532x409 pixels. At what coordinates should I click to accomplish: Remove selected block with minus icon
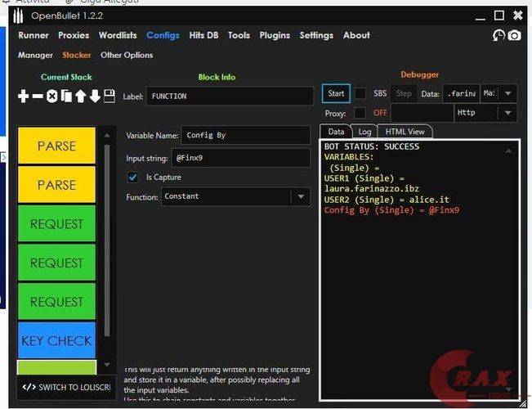(x=38, y=97)
